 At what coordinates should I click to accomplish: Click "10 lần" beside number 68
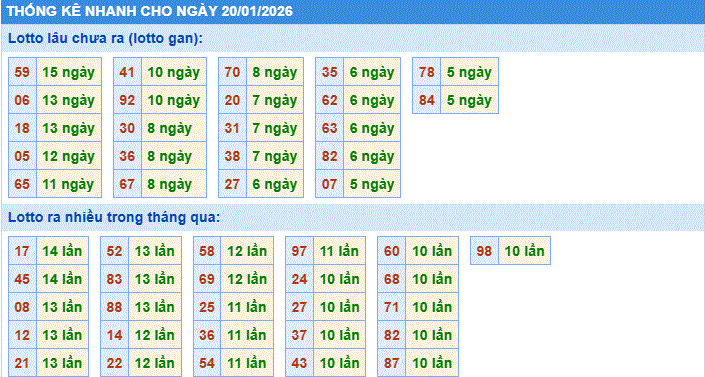[432, 279]
